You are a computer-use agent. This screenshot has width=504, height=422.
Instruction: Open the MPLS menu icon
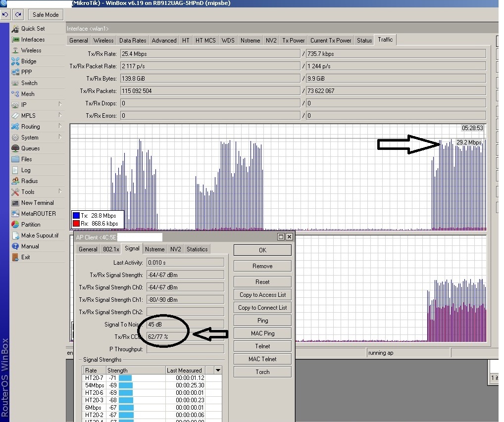tap(15, 116)
